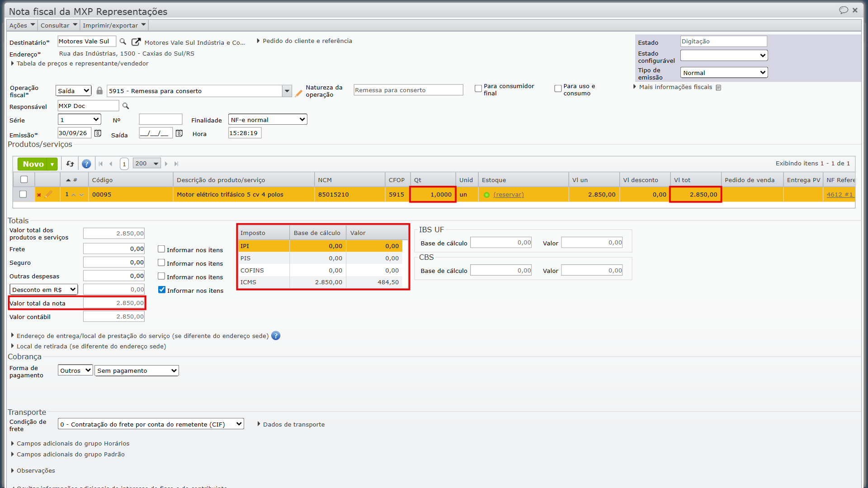868x488 pixels.
Task: Click the Frete value input field
Action: (x=114, y=249)
